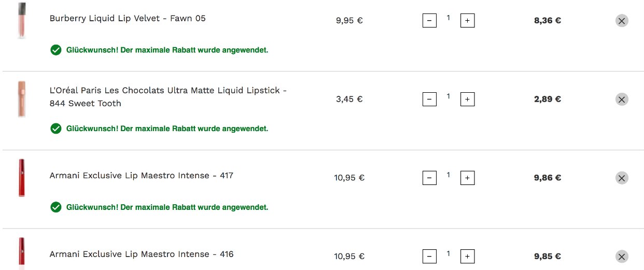Decrease quantity of Armani Lip Maestro 417

[429, 178]
